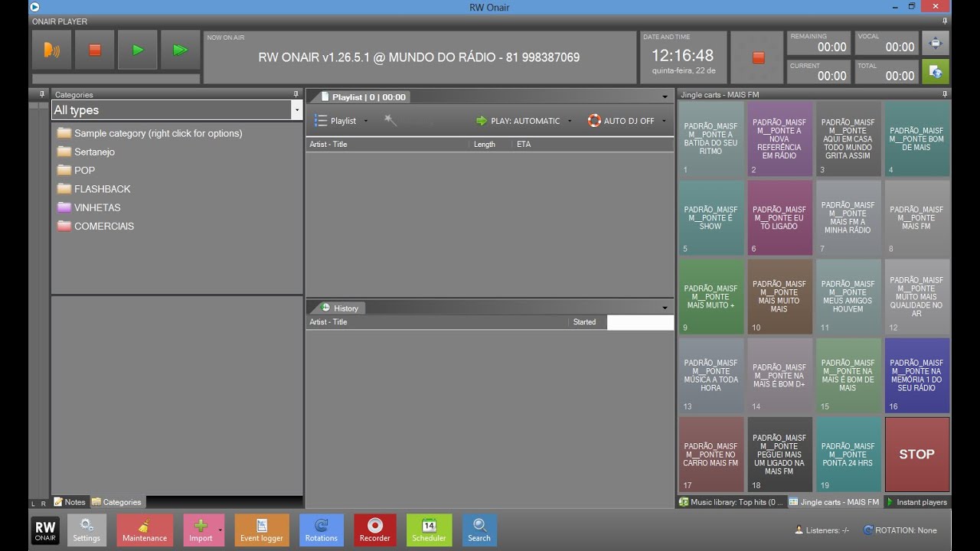980x551 pixels.
Task: Select the VINHETAS category folder
Action: click(89, 207)
